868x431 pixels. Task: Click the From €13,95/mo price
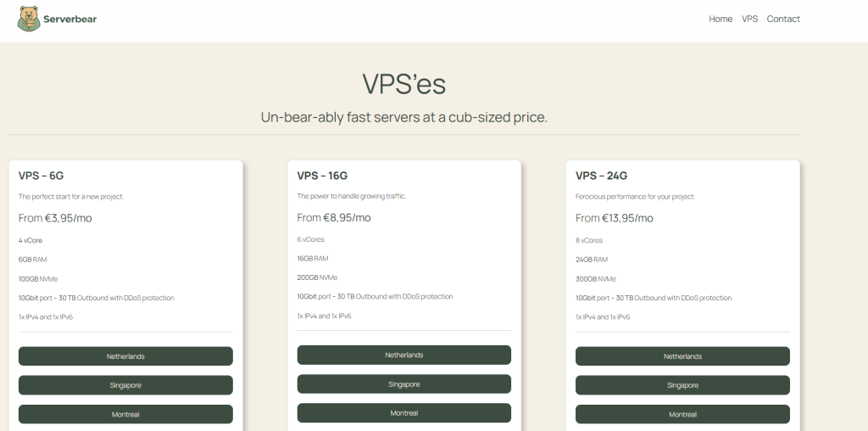click(x=615, y=218)
